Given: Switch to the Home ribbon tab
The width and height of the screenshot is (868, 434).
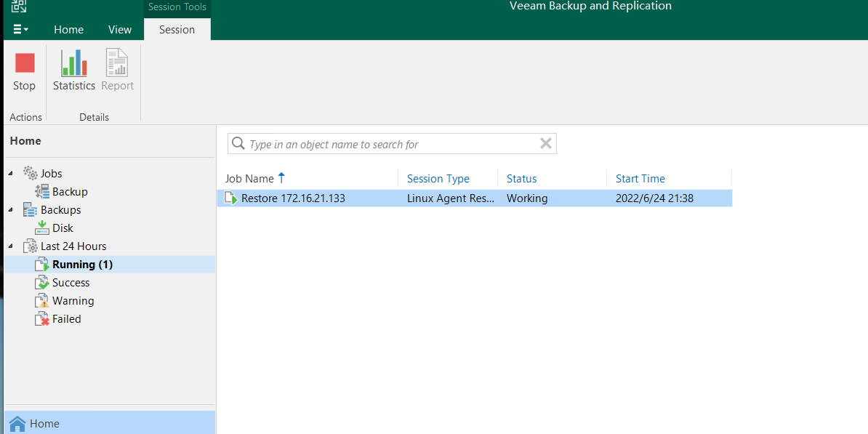Looking at the screenshot, I should coord(68,30).
